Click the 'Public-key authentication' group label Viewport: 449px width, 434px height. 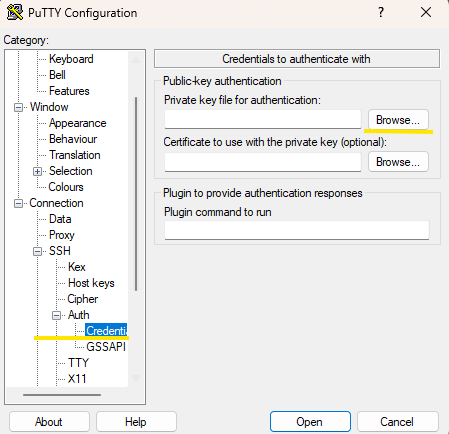pyautogui.click(x=222, y=81)
